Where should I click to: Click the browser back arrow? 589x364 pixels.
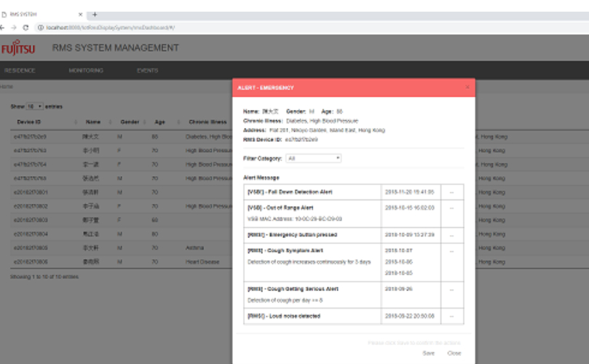2,27
